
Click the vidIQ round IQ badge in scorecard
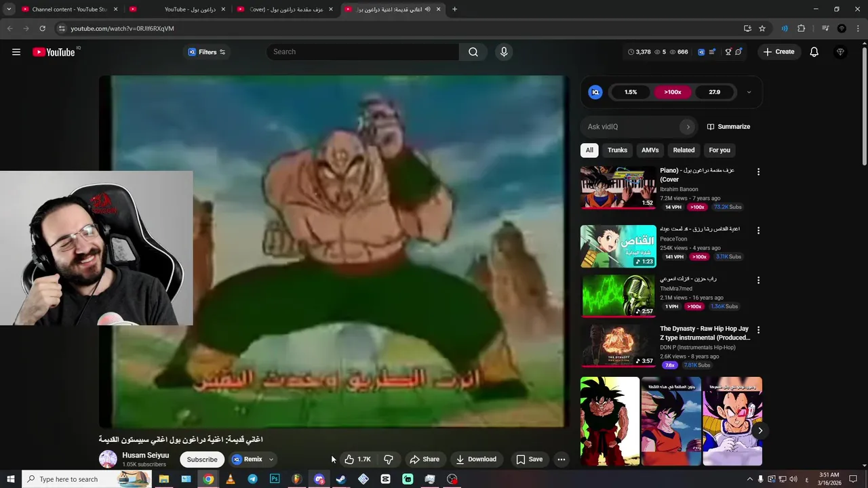coord(595,92)
